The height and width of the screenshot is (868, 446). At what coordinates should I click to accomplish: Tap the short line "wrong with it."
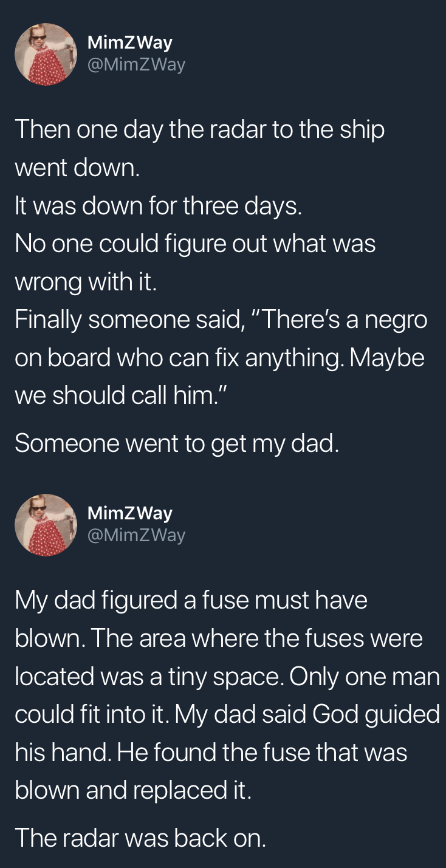[86, 282]
